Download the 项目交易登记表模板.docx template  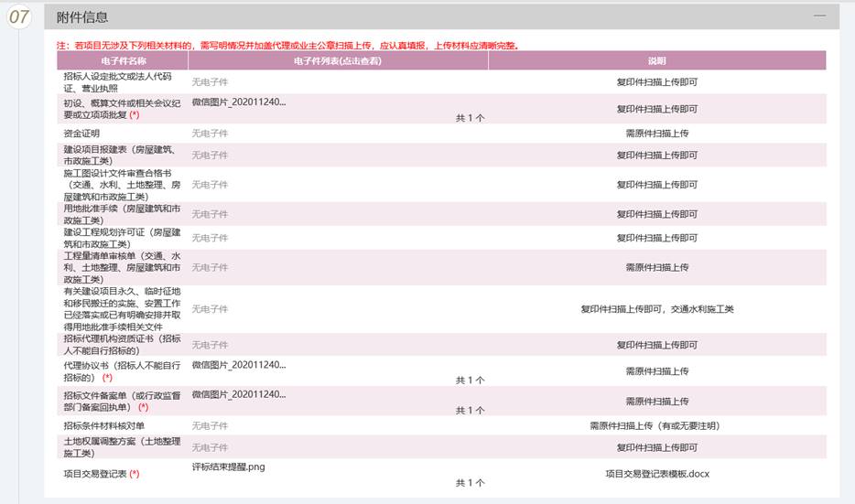coord(656,474)
